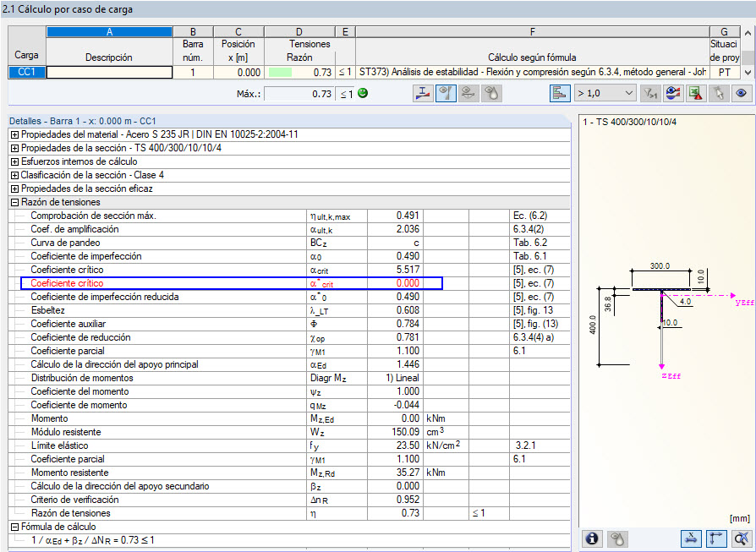Click the Máx. ratio value field
The height and width of the screenshot is (552, 756).
[x=299, y=94]
